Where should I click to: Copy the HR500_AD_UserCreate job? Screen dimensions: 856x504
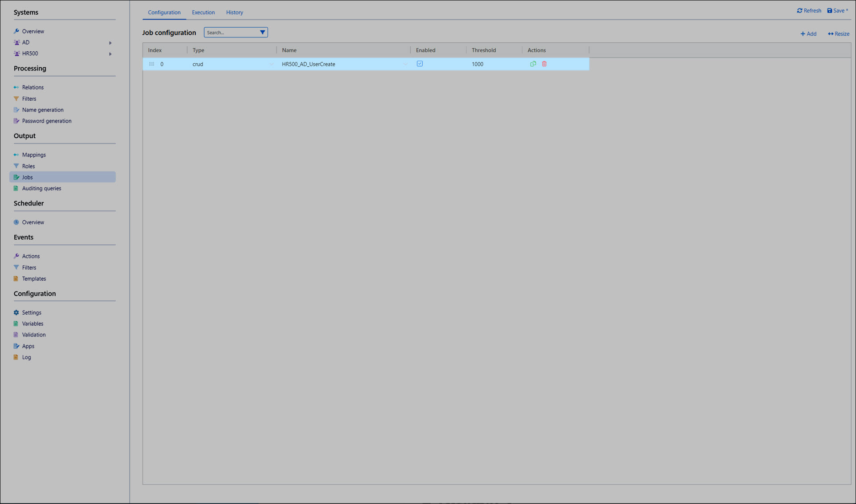(533, 64)
